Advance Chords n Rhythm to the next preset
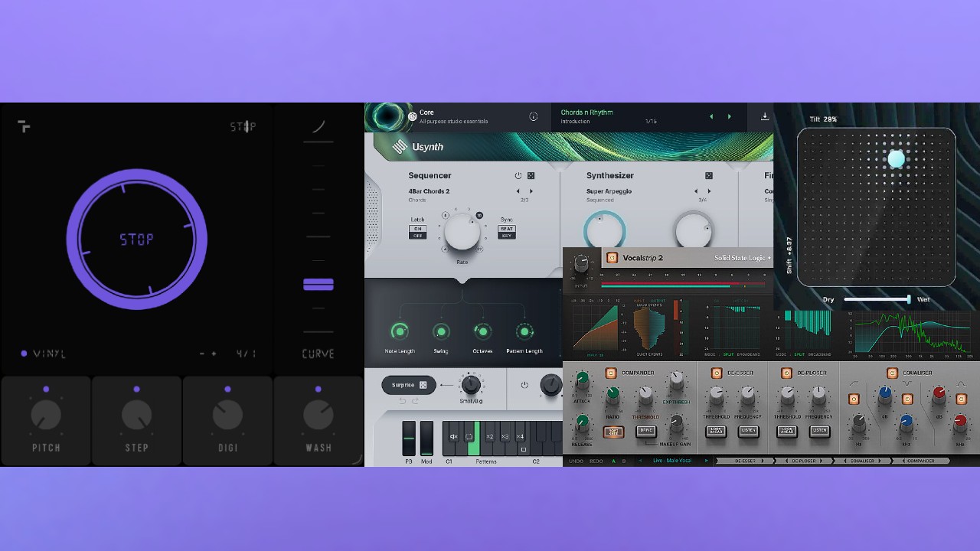Screen dimensions: 980x551 (x=729, y=116)
